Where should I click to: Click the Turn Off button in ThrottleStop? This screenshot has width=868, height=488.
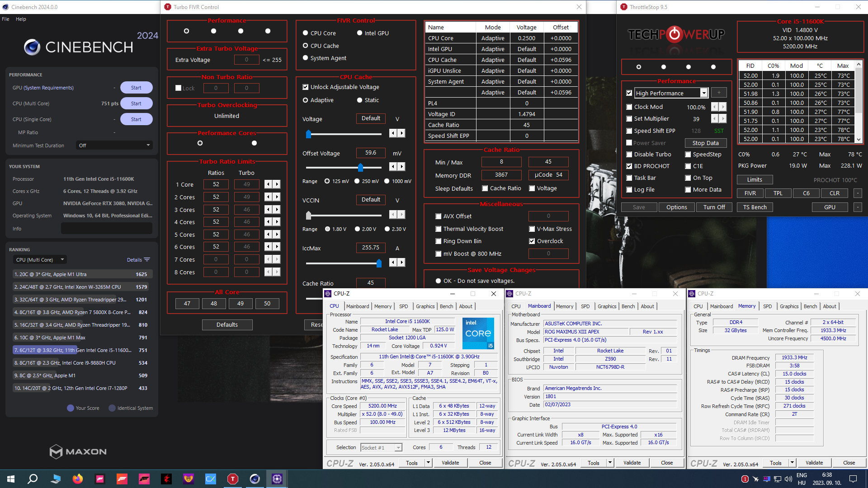(x=714, y=207)
